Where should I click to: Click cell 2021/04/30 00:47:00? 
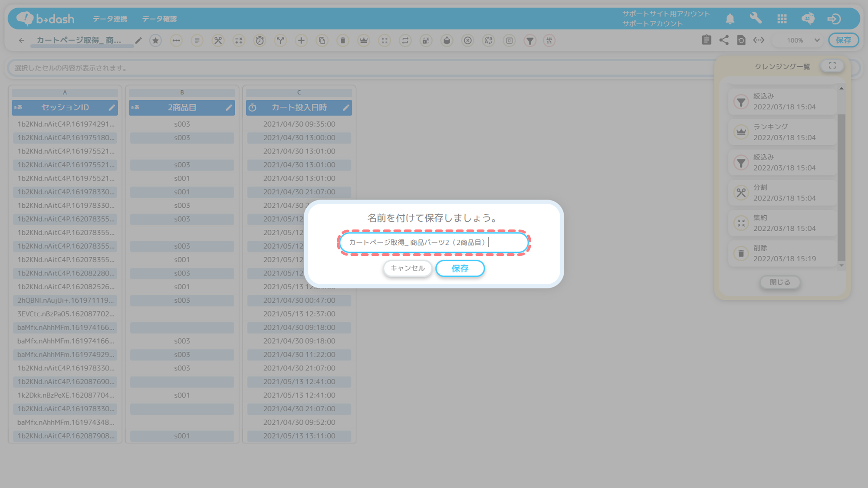299,300
